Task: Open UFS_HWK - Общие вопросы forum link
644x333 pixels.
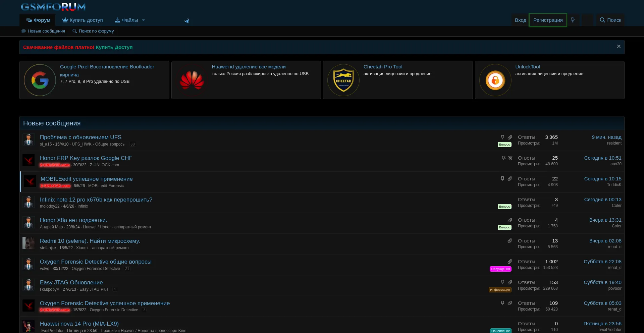Action: click(x=99, y=144)
